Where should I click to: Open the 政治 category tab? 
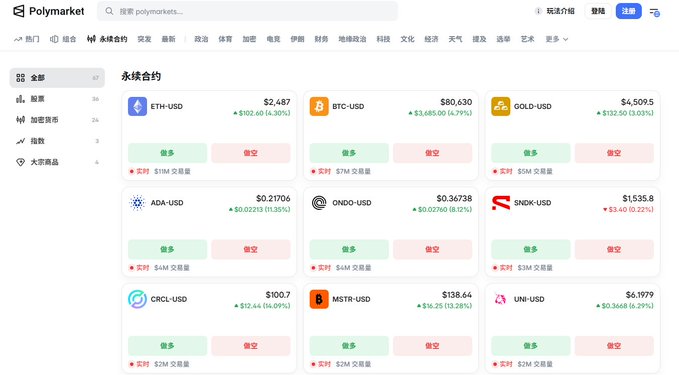pos(201,39)
